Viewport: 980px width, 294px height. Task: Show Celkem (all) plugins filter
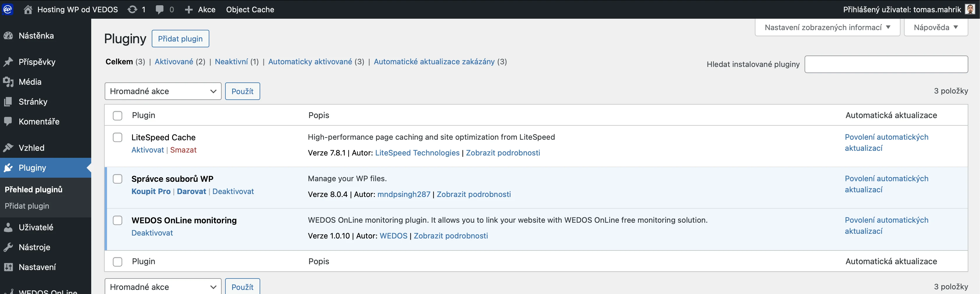pyautogui.click(x=119, y=62)
